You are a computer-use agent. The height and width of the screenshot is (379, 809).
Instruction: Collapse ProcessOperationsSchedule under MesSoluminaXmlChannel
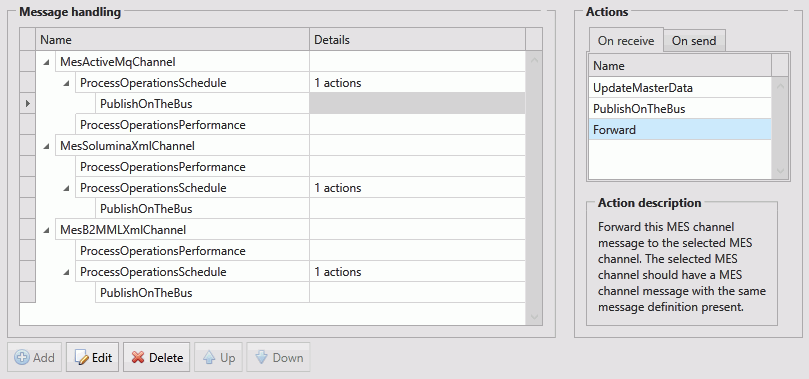67,188
